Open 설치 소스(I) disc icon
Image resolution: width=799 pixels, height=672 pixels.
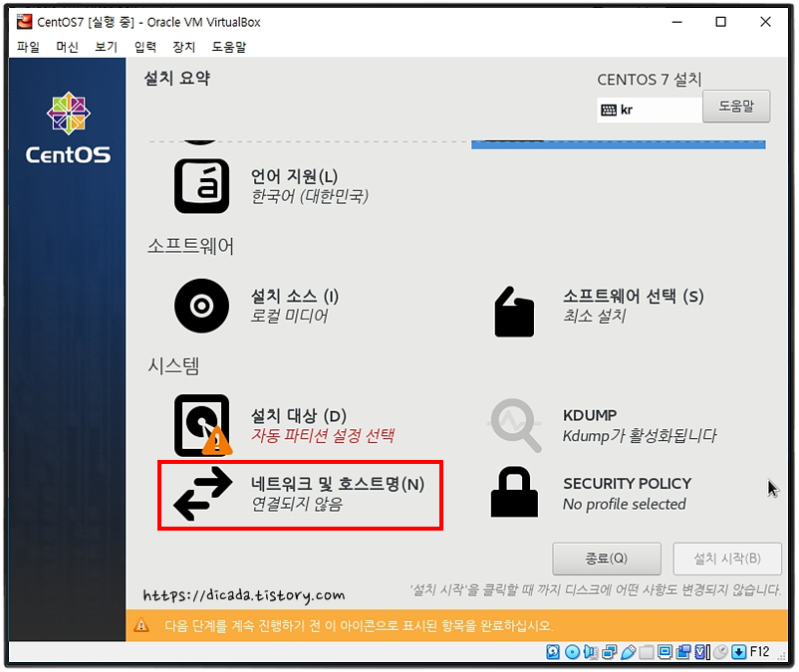(202, 306)
